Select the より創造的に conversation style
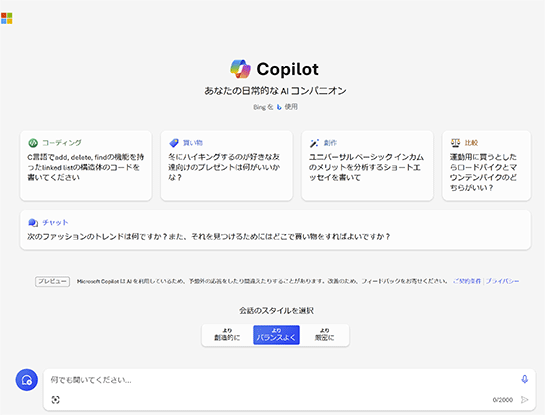Image resolution: width=545 pixels, height=415 pixels. (x=227, y=335)
